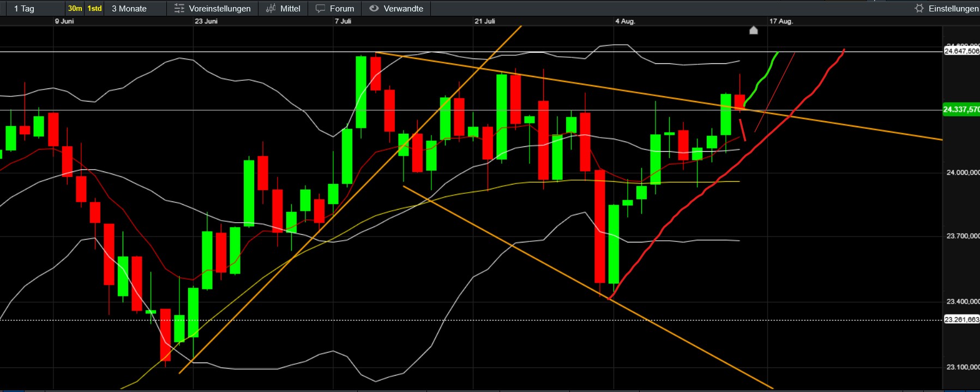The width and height of the screenshot is (980, 392).
Task: Click the Verwandte eye icon
Action: (374, 8)
